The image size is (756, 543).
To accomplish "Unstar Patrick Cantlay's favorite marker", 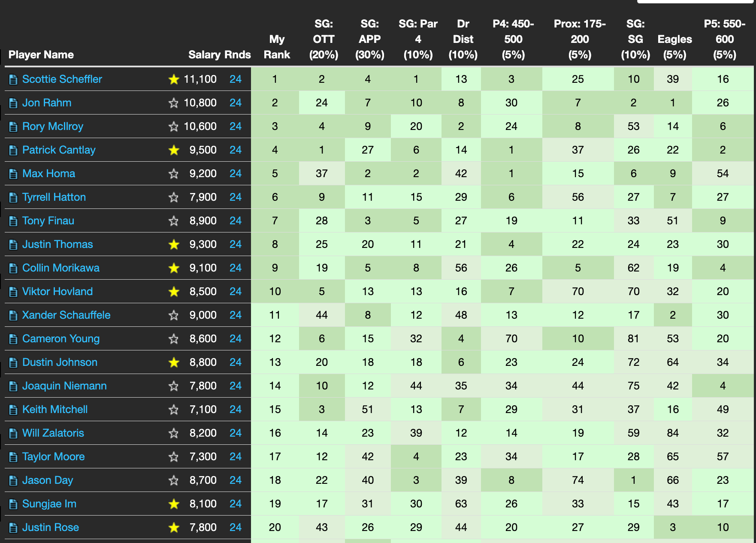I will click(x=173, y=150).
